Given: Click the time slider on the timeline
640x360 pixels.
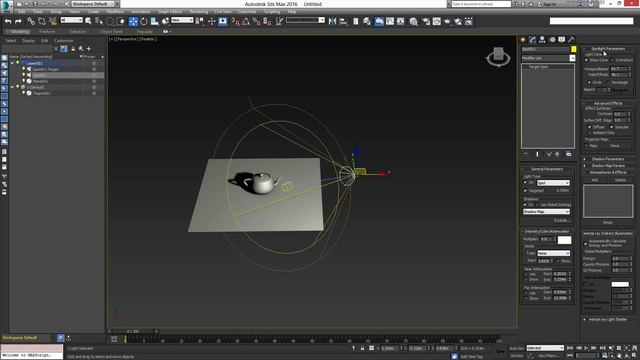Looking at the screenshot, I should click(133, 331).
